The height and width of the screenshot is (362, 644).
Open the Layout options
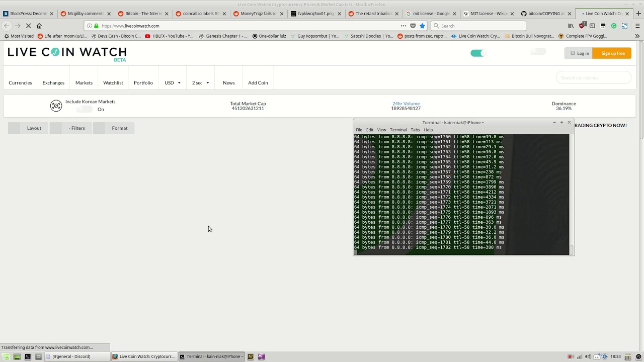click(x=28, y=128)
